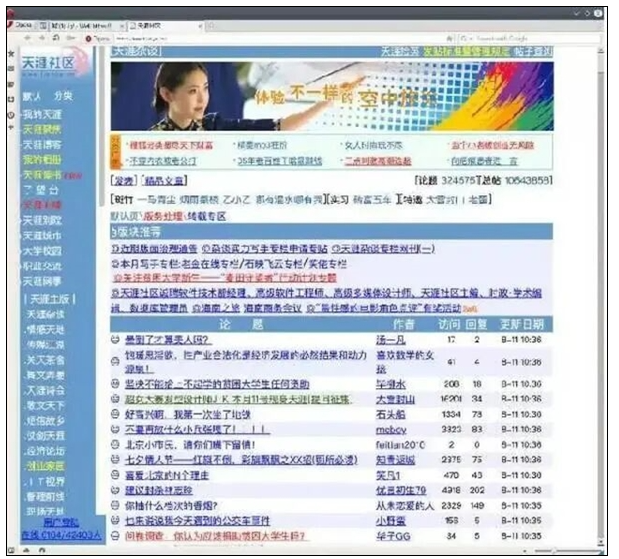Click the smiley icon beside feitian2010's thread
The width and height of the screenshot is (619, 559).
click(115, 444)
